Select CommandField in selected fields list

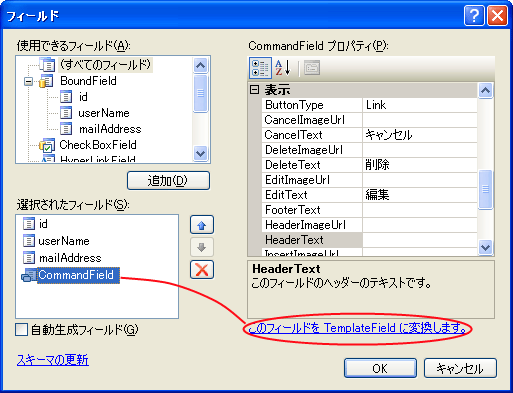pos(78,275)
